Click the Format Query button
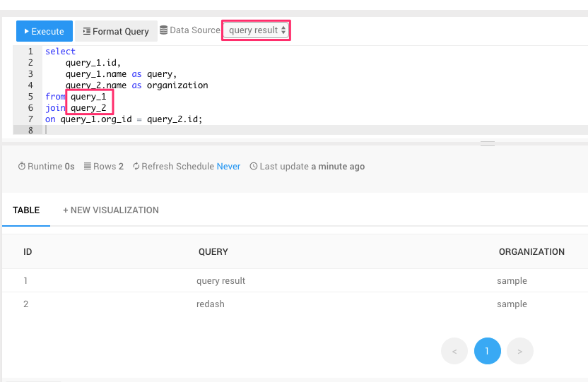The image size is (588, 382). click(116, 31)
